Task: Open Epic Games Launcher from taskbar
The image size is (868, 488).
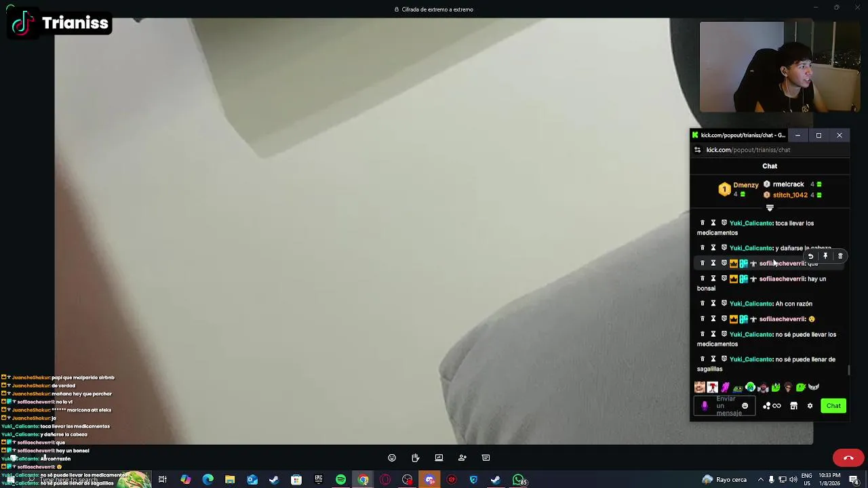Action: (319, 480)
